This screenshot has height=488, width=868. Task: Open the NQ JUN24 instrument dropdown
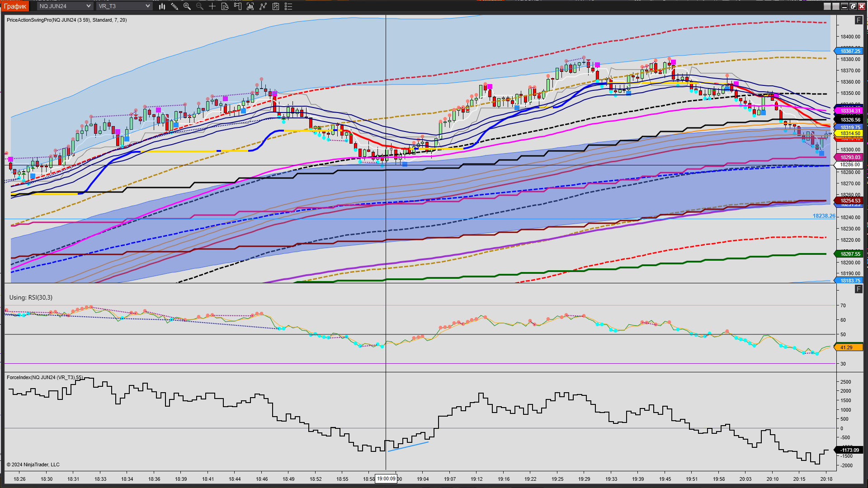[65, 6]
